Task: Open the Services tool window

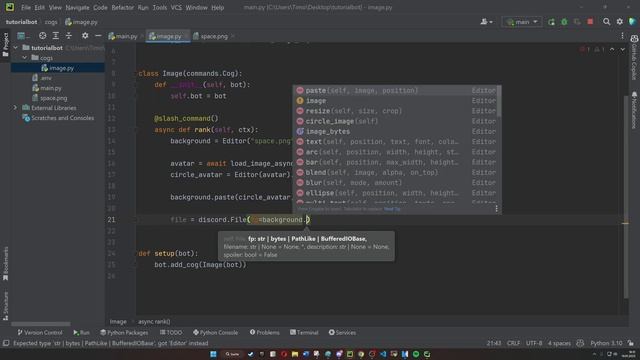Action: (x=342, y=333)
